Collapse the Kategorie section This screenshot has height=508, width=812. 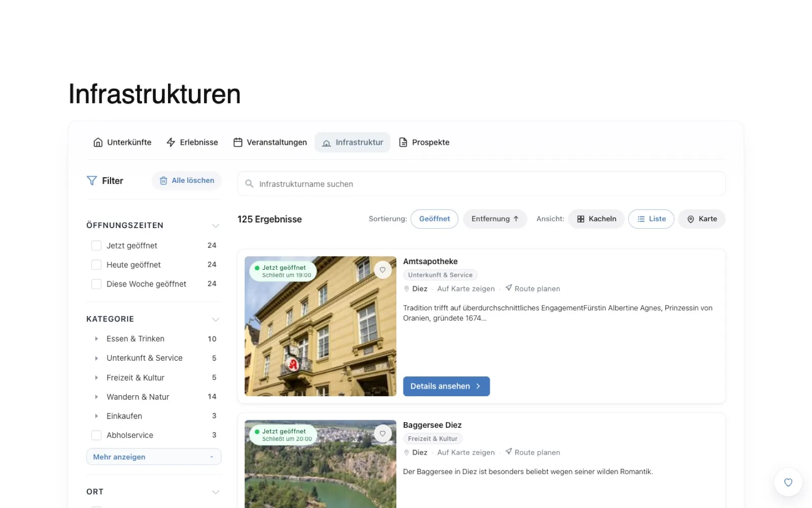pyautogui.click(x=215, y=320)
